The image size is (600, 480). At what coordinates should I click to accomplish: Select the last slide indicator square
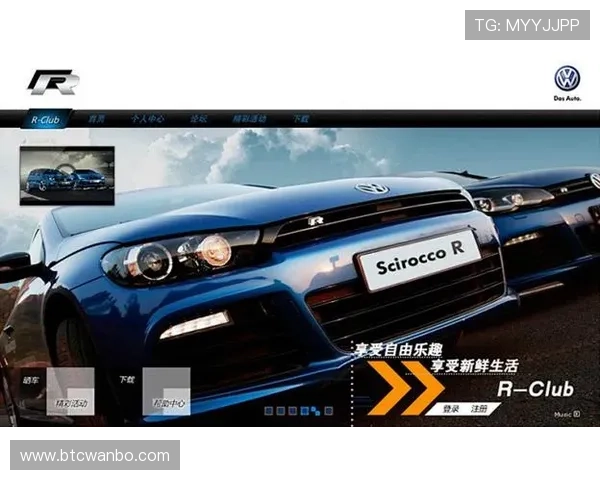pyautogui.click(x=328, y=410)
